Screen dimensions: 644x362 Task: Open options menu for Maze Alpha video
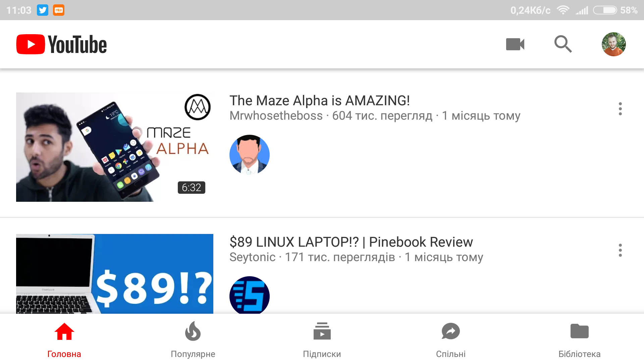[620, 109]
